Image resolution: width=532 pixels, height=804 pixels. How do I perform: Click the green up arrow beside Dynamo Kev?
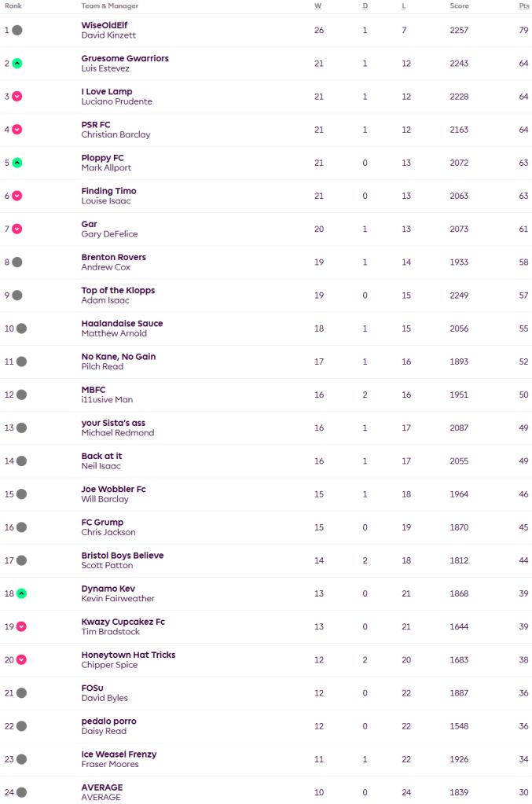pyautogui.click(x=21, y=593)
